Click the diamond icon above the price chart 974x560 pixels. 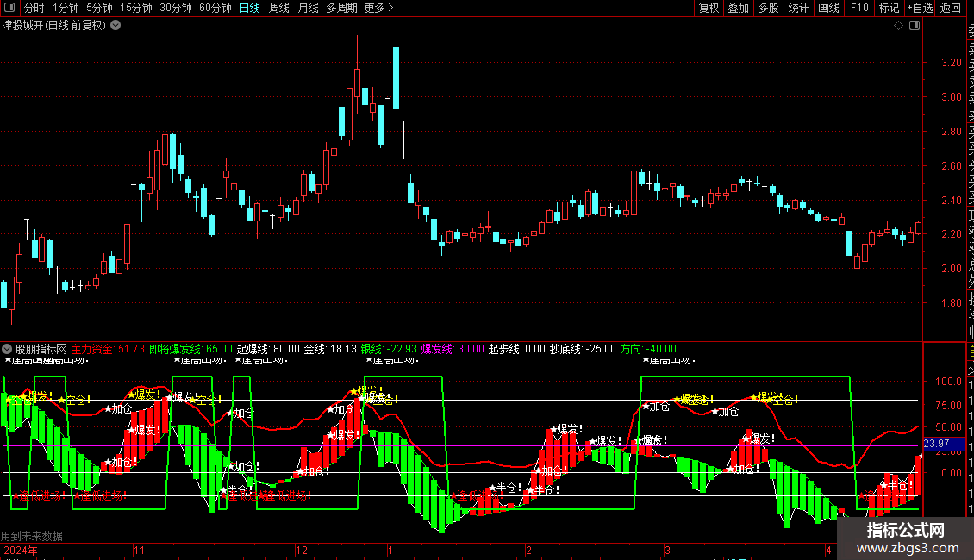(x=898, y=26)
